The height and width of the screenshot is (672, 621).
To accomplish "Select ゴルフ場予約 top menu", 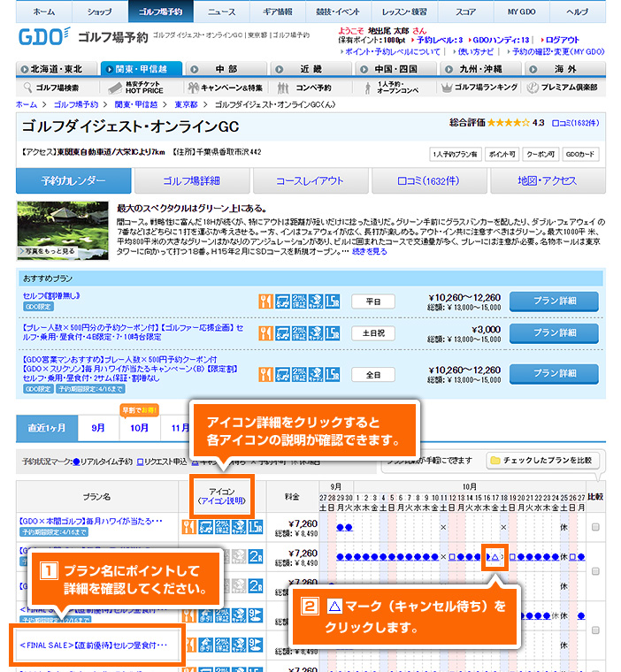I will [161, 11].
